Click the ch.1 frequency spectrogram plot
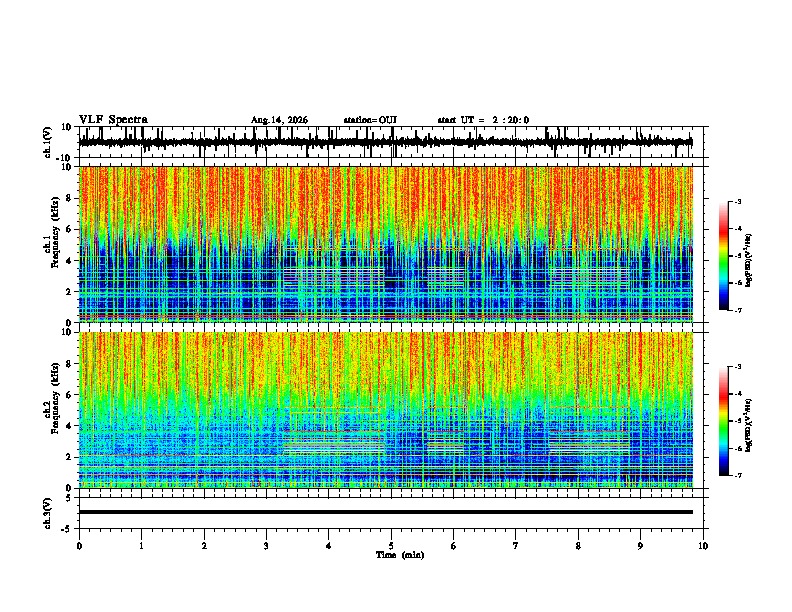 pyautogui.click(x=386, y=244)
